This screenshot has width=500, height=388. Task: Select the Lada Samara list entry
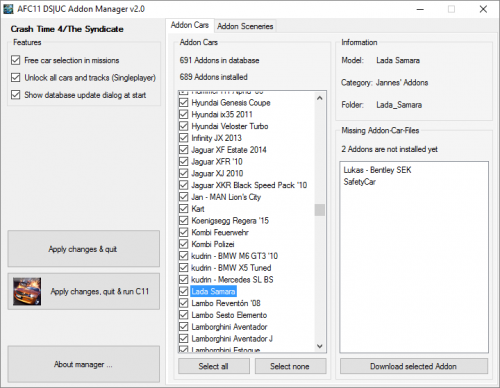[213, 292]
